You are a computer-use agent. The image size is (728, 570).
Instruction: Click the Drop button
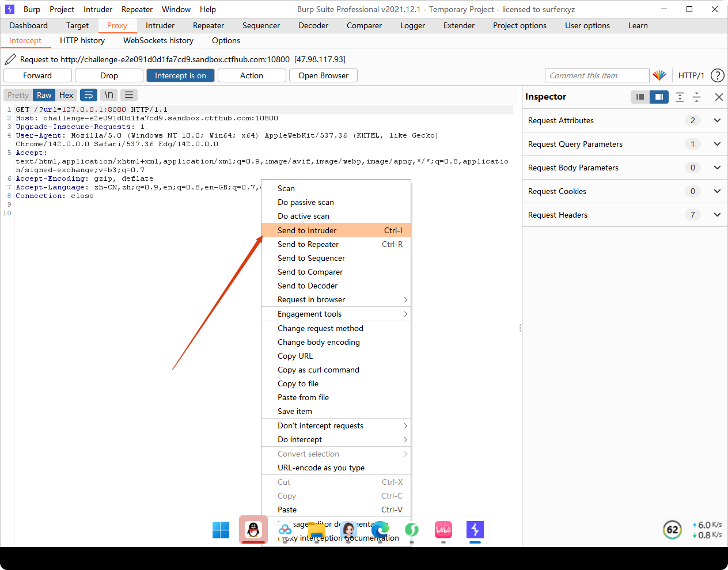tap(109, 75)
